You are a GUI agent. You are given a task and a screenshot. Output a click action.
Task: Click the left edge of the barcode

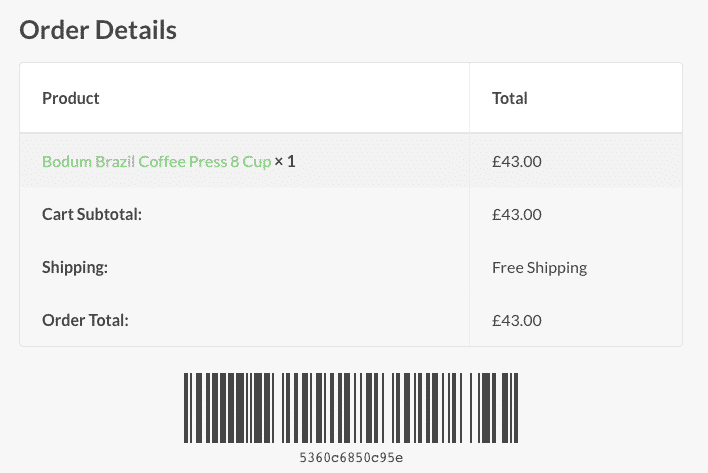tap(187, 408)
